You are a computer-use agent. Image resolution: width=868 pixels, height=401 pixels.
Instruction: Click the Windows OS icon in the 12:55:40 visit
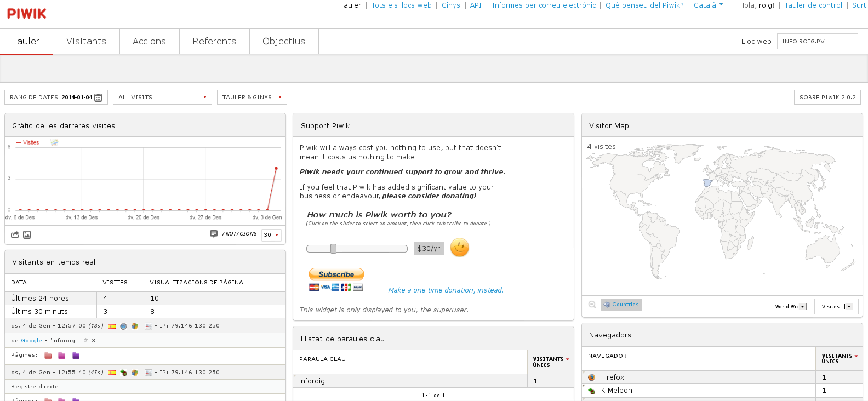pyautogui.click(x=134, y=373)
